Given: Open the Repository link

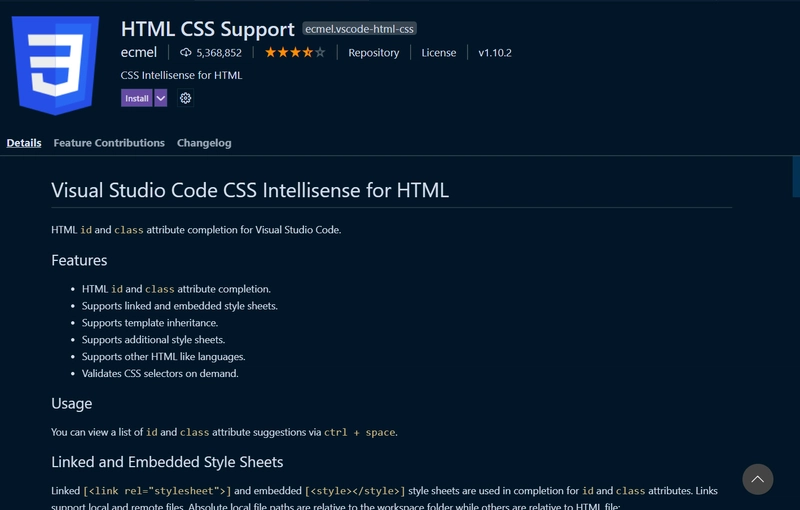Looking at the screenshot, I should [x=373, y=53].
